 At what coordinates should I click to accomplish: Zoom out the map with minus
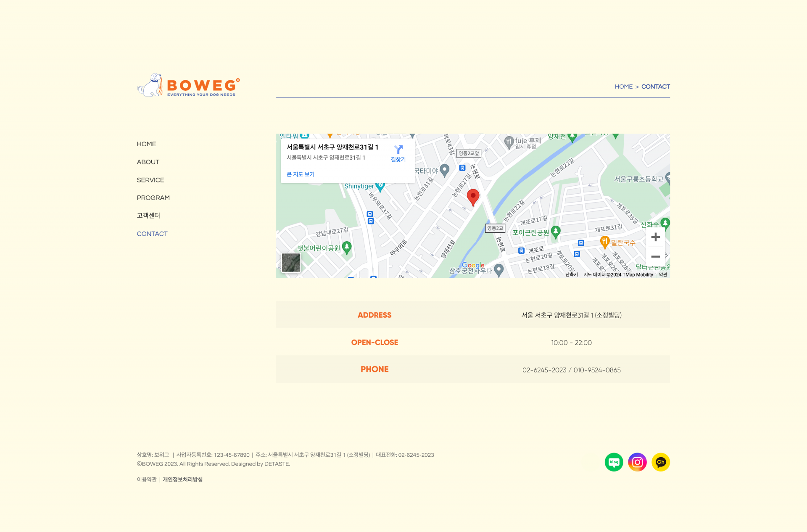(655, 256)
